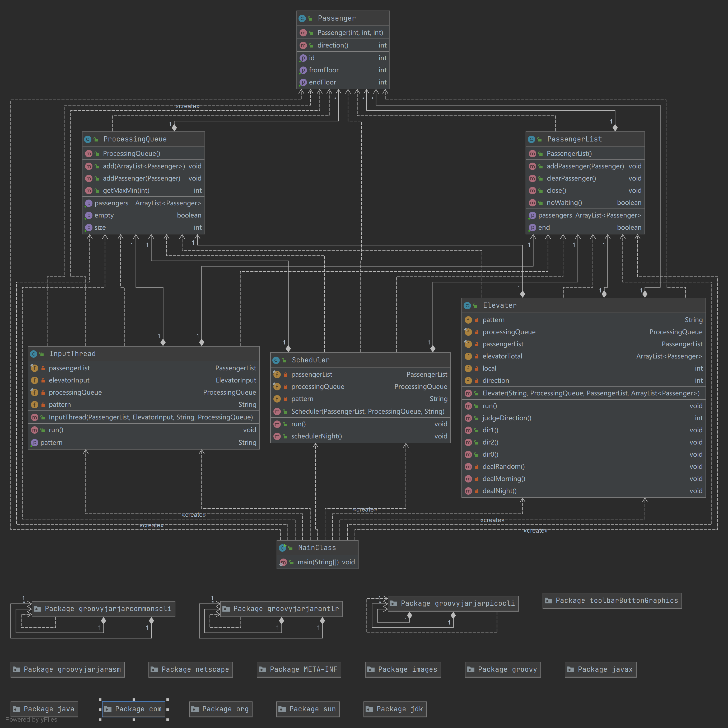Select the Package com node
Viewport: 728px width, 728px height.
point(134,709)
